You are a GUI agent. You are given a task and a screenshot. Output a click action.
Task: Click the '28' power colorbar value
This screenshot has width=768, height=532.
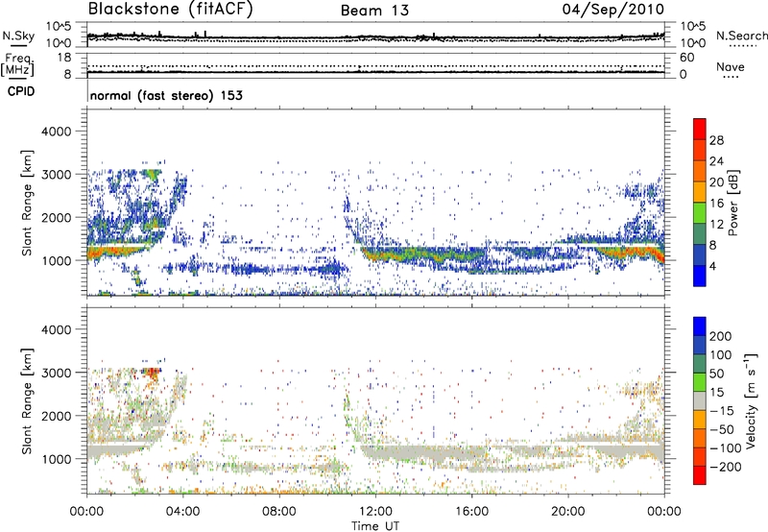click(x=716, y=140)
